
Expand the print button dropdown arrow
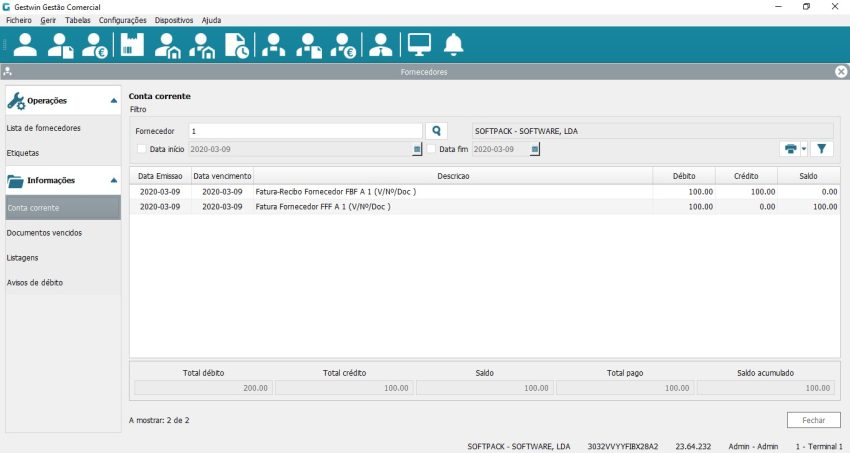pyautogui.click(x=803, y=149)
